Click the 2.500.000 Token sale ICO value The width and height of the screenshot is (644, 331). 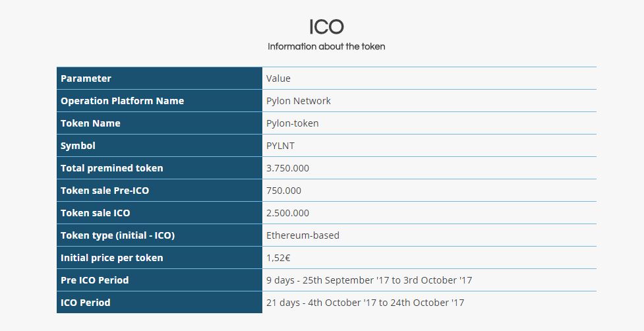[x=287, y=213]
